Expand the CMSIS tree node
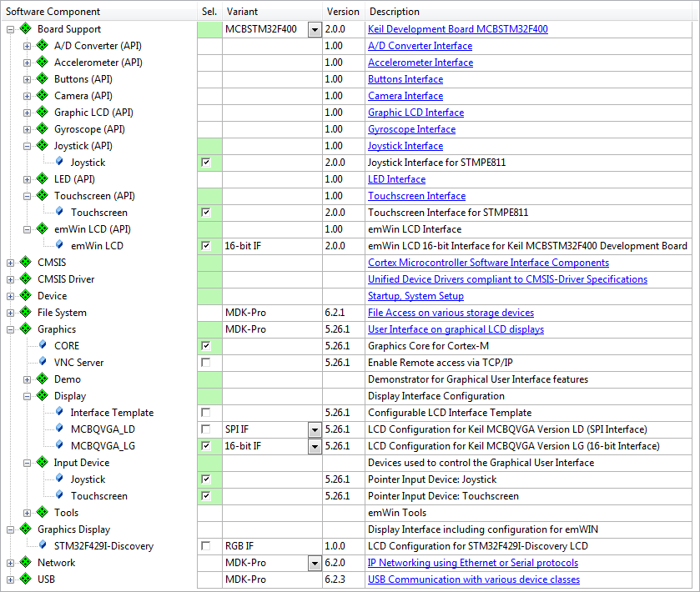This screenshot has height=592, width=700. coord(10,263)
